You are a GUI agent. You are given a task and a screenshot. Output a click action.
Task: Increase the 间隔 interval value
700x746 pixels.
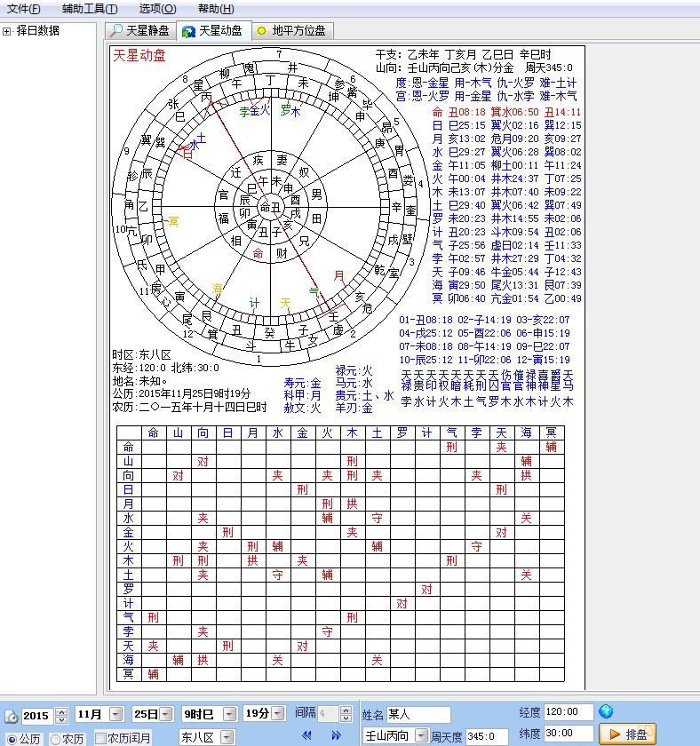(x=346, y=710)
